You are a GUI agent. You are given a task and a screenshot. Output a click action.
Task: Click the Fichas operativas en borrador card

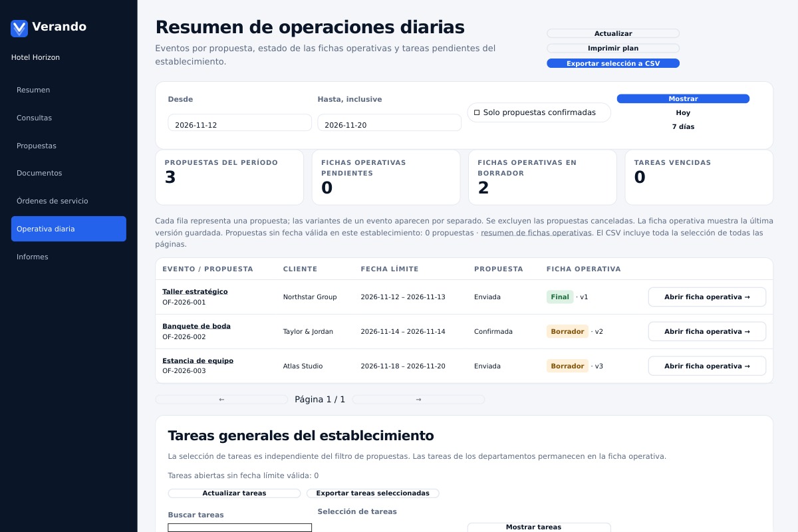543,178
